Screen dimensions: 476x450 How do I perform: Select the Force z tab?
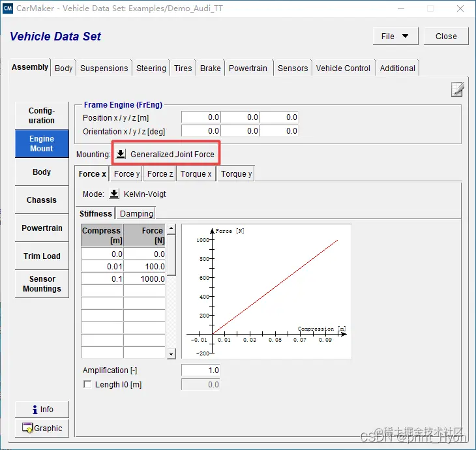[160, 173]
